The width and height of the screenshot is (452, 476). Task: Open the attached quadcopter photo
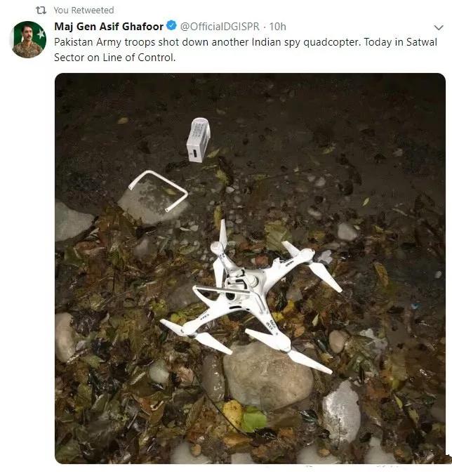pos(250,268)
